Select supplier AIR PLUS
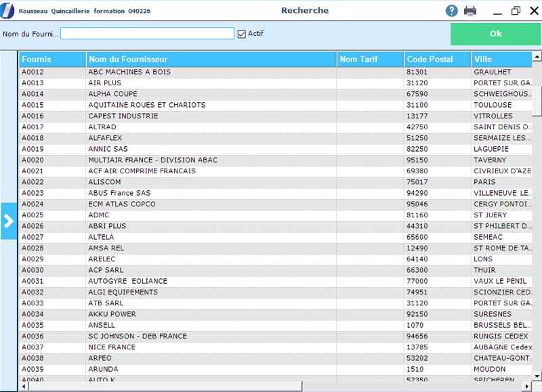This screenshot has height=392, width=542. pyautogui.click(x=104, y=83)
